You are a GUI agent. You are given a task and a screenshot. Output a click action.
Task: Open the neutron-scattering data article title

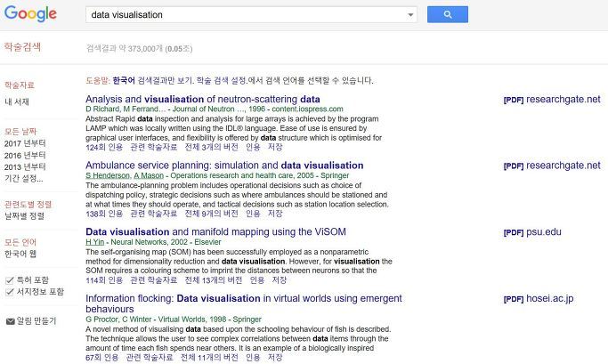(x=203, y=100)
